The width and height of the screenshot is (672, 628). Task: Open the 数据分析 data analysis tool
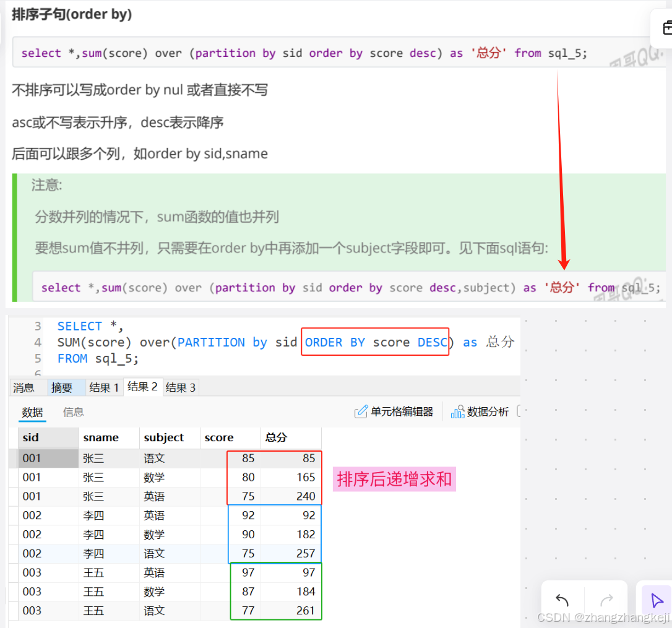480,411
